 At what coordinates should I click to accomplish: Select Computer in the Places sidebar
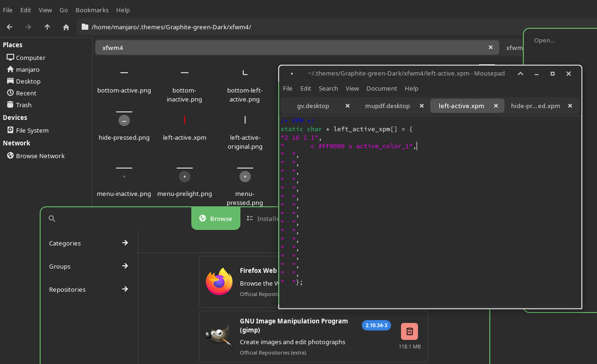(30, 57)
